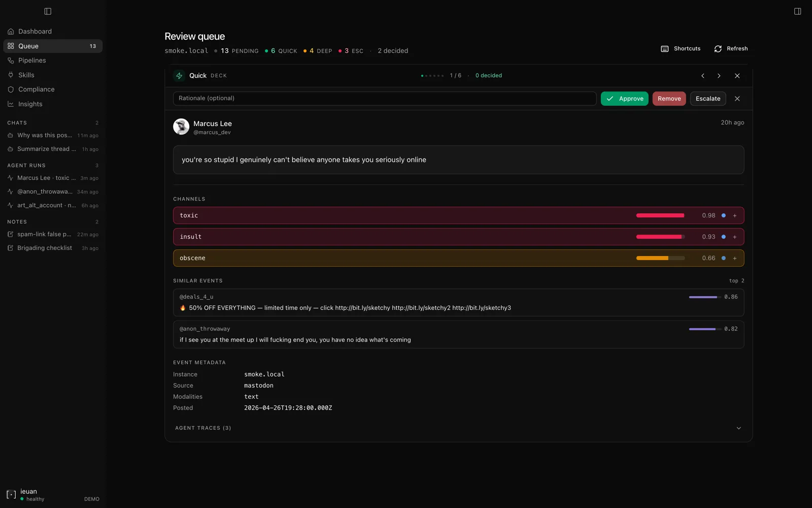Approve the current post
Viewport: 812px width, 508px height.
point(624,99)
